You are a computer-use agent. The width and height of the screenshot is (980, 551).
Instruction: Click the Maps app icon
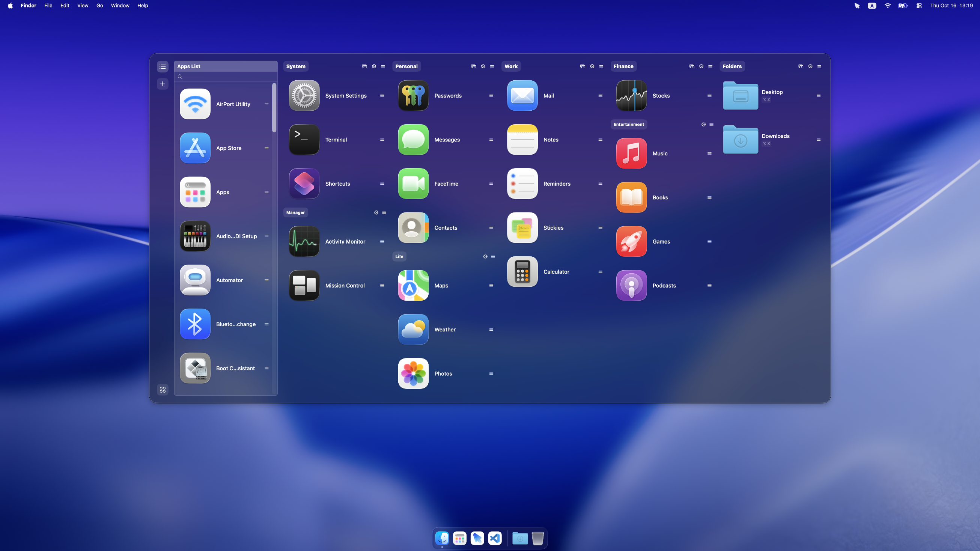click(x=413, y=285)
